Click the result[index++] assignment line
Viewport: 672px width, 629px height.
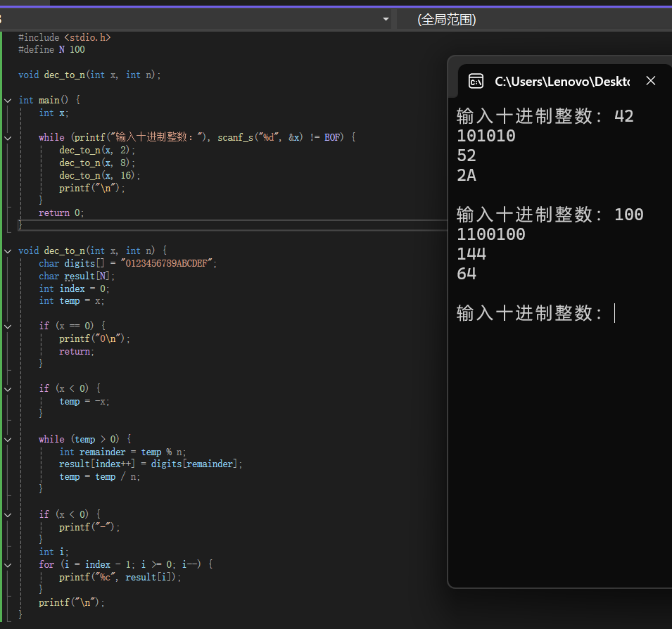click(151, 464)
